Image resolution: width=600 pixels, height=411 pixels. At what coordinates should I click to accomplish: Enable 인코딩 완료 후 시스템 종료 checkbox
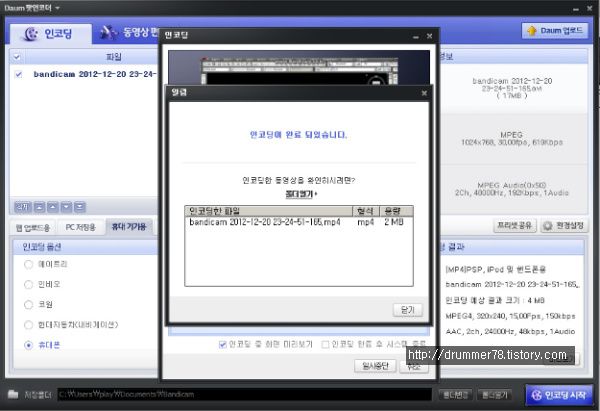(325, 344)
